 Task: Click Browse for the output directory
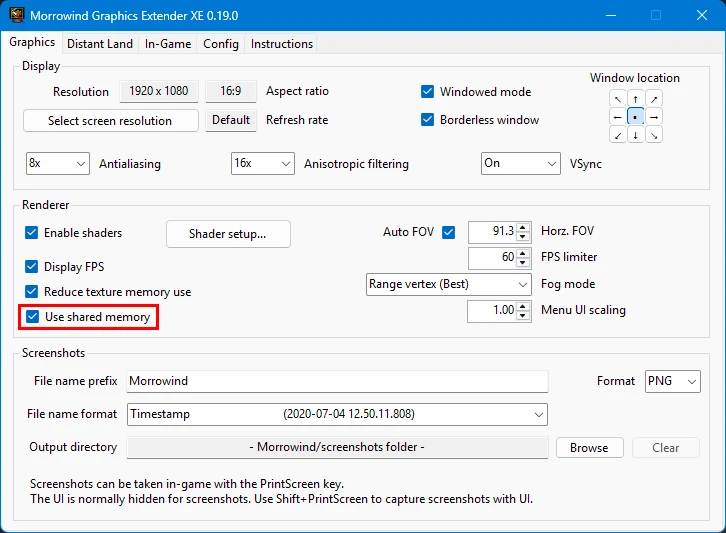[x=589, y=448]
